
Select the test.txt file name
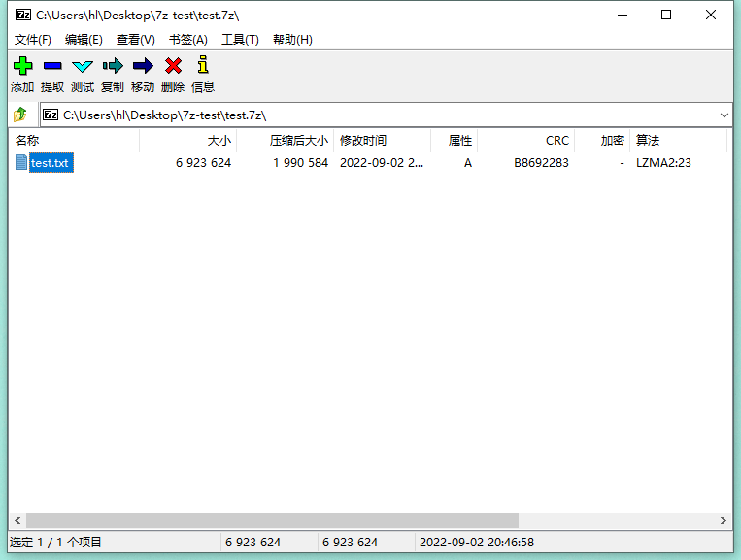click(51, 163)
